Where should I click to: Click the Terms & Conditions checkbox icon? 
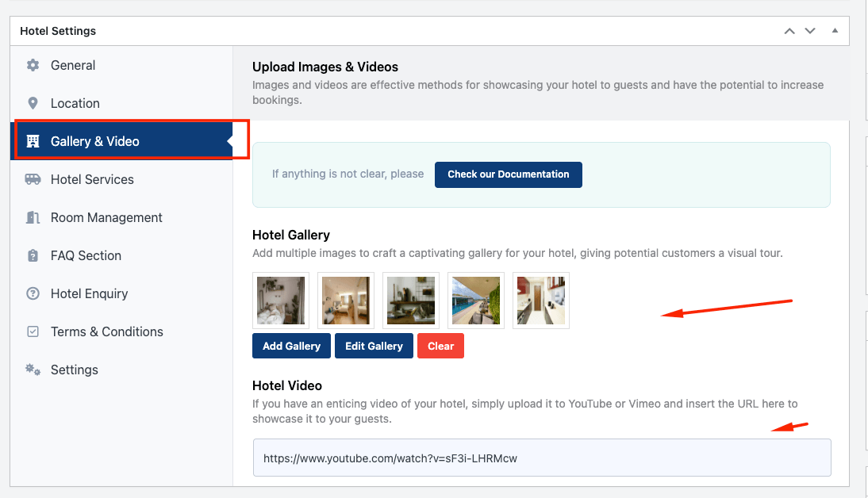[x=33, y=331]
